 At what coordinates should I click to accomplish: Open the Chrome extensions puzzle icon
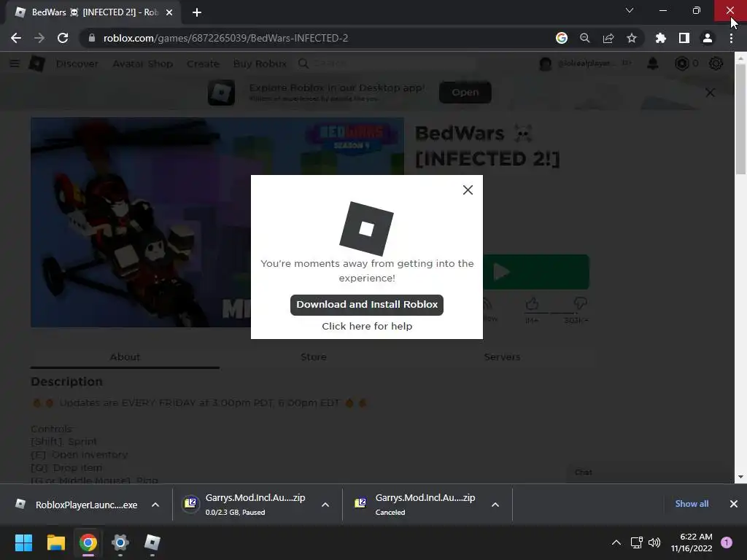pos(661,38)
